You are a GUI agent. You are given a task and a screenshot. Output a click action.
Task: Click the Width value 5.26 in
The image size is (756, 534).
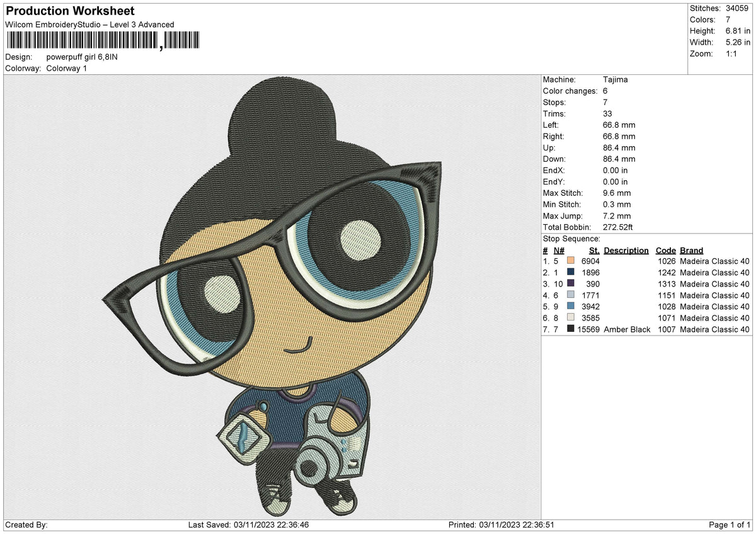(738, 43)
